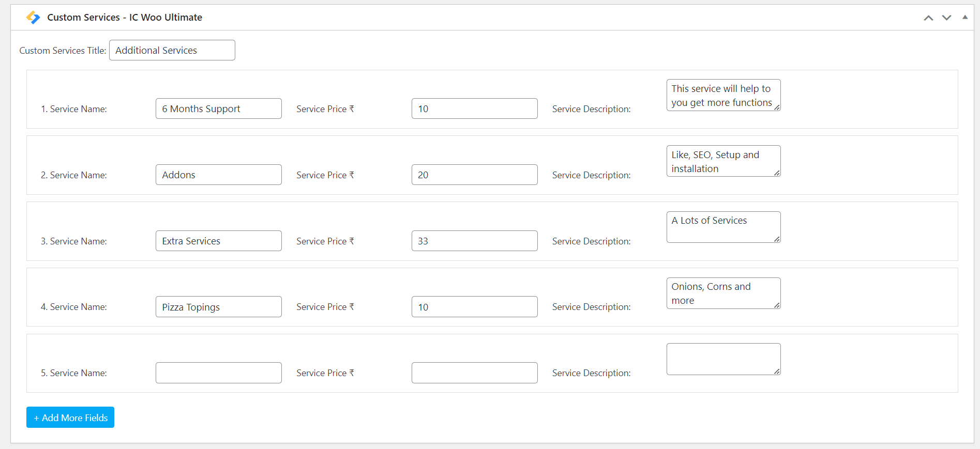Click the 6 Months Support name field
Screen dimensions: 980x449
[x=219, y=109]
